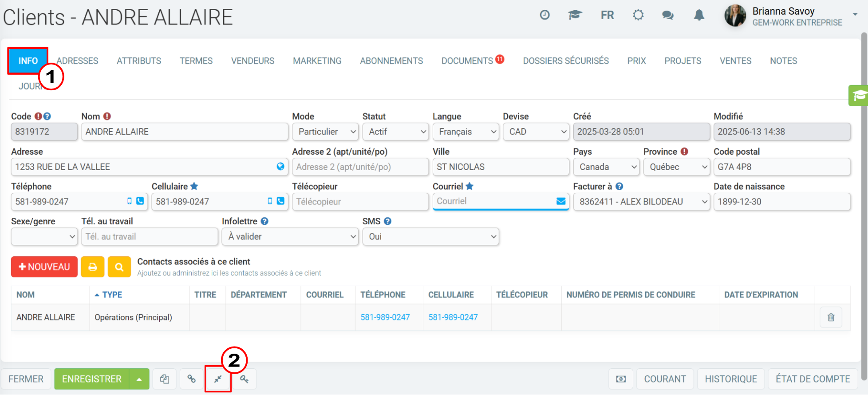
Task: Open the Province dropdown showing Québec
Action: 677,167
